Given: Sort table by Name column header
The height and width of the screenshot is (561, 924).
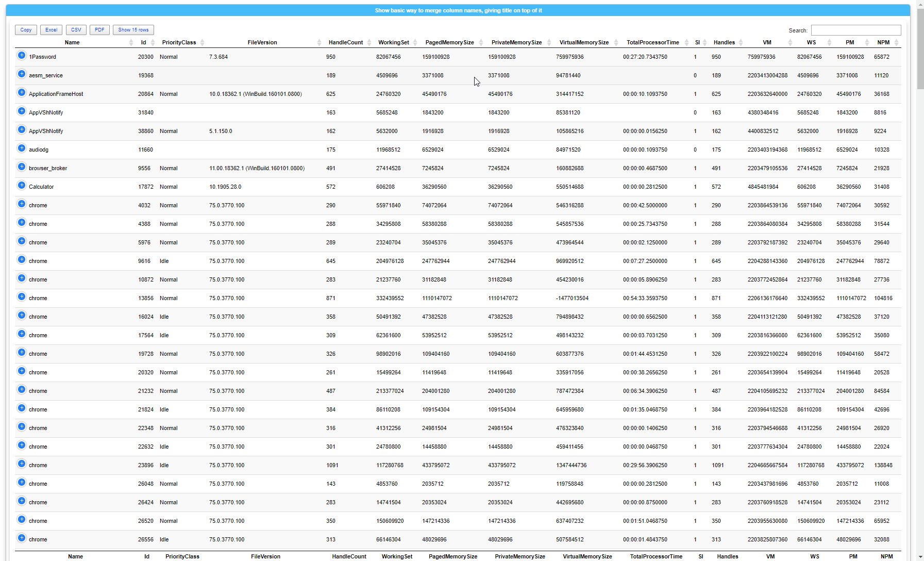Looking at the screenshot, I should click(72, 42).
